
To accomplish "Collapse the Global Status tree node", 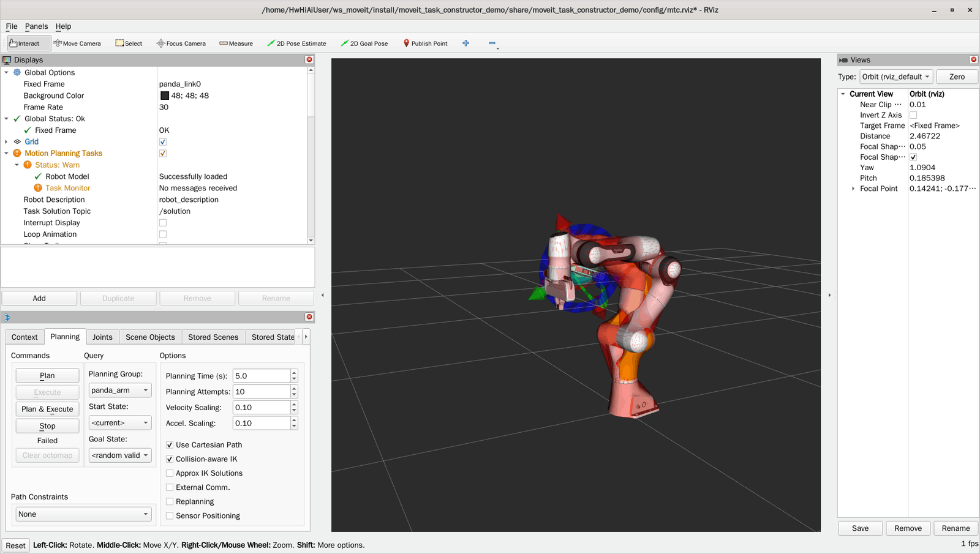I will pyautogui.click(x=7, y=119).
